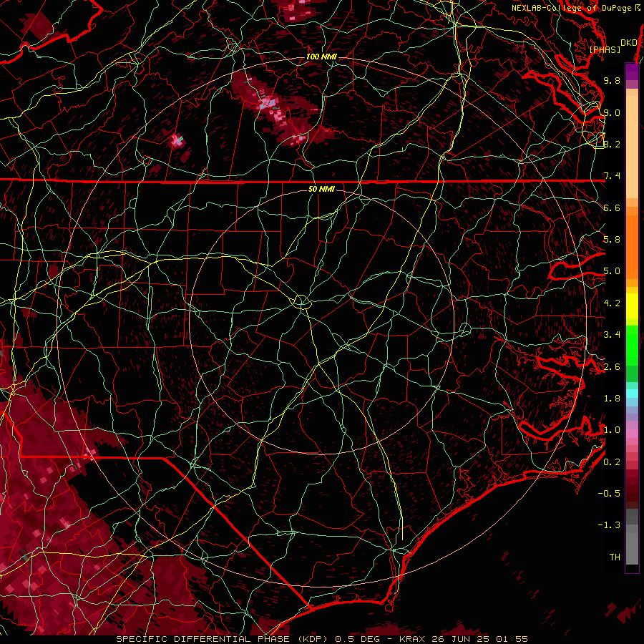Click the SPECIFIC DIFFERENTIAL PHASE (KDP) title text
This screenshot has height=644, width=644.
pos(224,639)
